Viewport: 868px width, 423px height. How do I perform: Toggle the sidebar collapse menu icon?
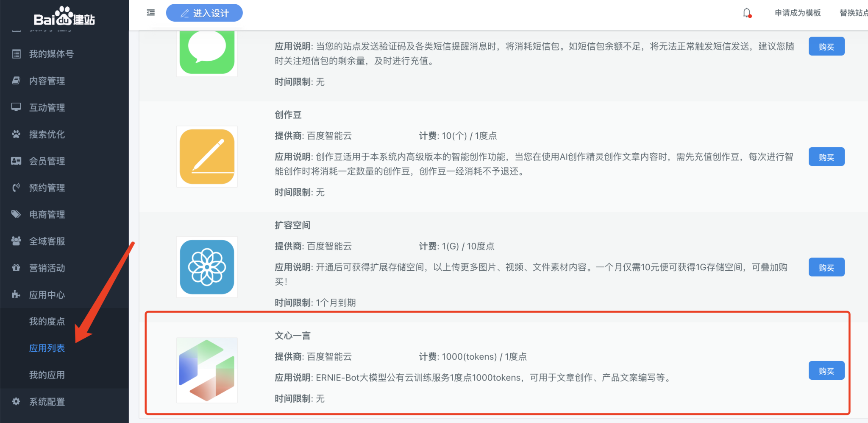tap(150, 13)
